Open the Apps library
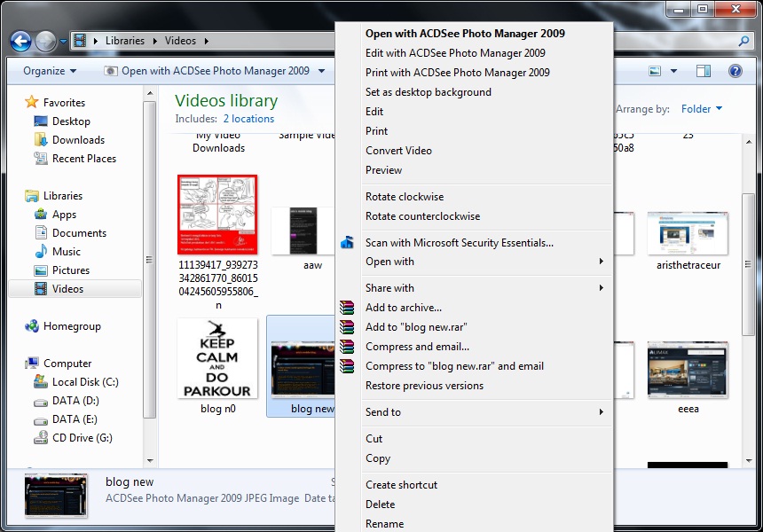Viewport: 763px width, 532px height. 64,215
